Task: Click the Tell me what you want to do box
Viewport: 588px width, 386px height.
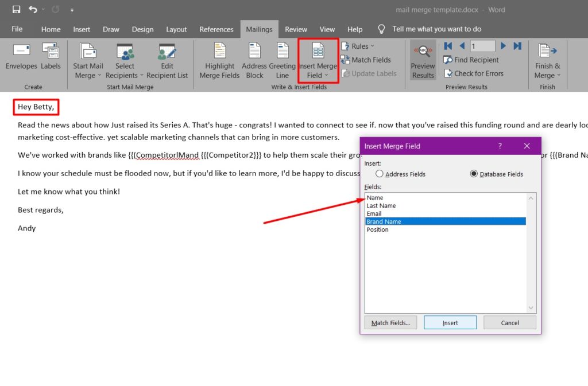Action: 436,29
